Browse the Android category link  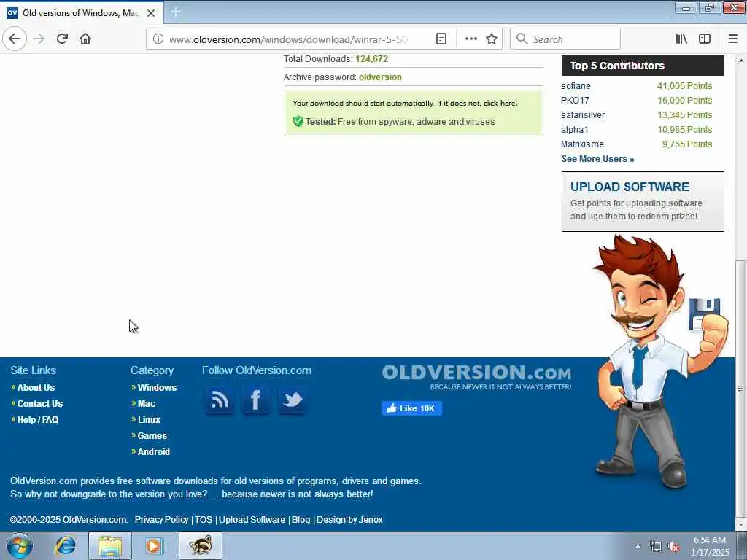[x=153, y=452]
